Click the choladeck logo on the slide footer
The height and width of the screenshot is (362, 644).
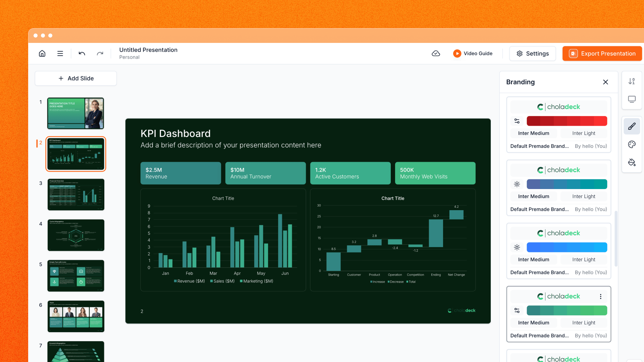pyautogui.click(x=462, y=311)
